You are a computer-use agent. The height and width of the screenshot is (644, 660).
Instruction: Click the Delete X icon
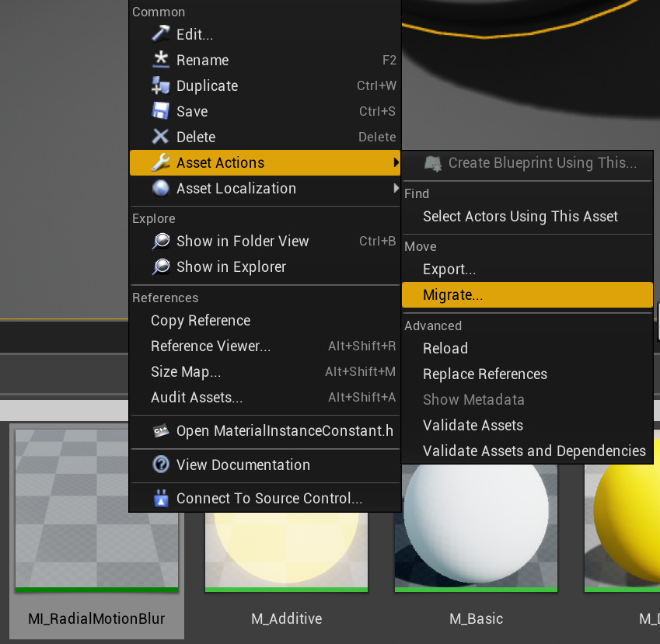click(160, 137)
